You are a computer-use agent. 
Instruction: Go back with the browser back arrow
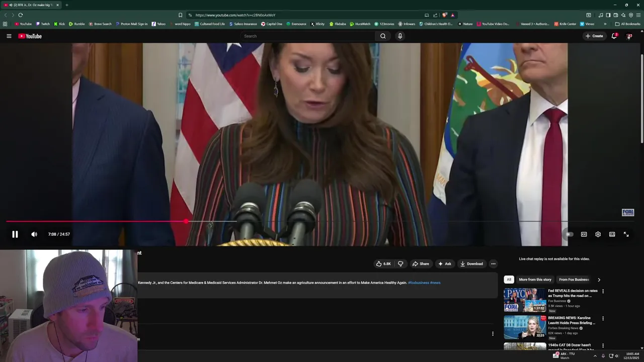pyautogui.click(x=6, y=15)
